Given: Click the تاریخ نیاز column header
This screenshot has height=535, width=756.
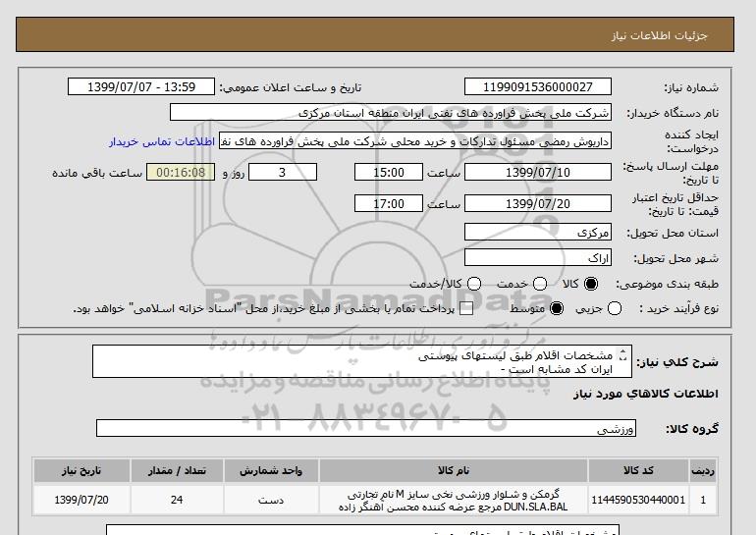Looking at the screenshot, I should (x=81, y=470).
